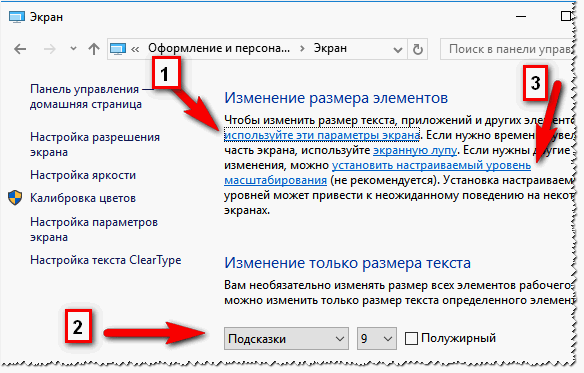584x373 pixels.
Task: Click the Экран title bar monitor icon
Action: pos(16,17)
